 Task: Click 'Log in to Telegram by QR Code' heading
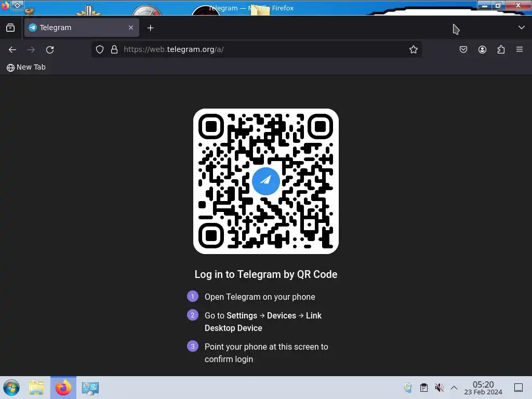coord(266,274)
